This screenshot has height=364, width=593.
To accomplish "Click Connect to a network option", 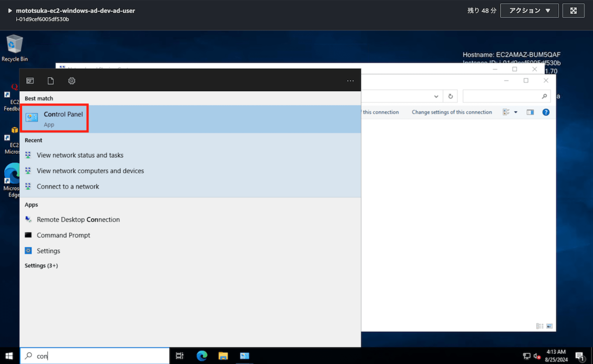I will click(68, 186).
